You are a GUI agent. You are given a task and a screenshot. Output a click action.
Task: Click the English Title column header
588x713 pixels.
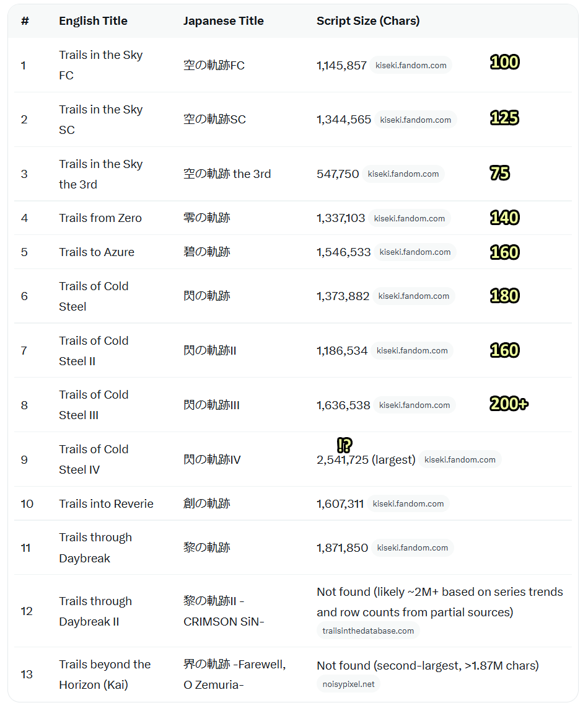pyautogui.click(x=93, y=21)
